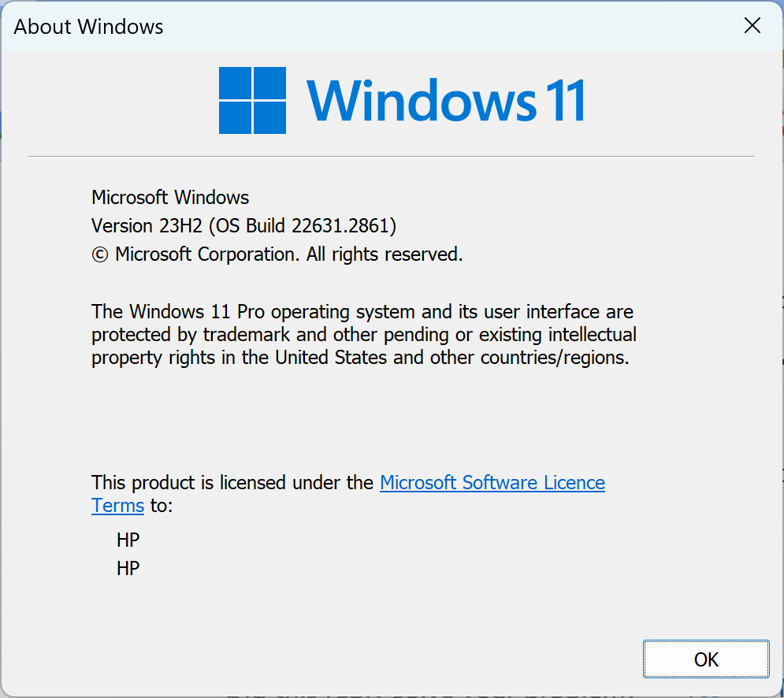Click the 'About Windows' title bar text
Screen dimensions: 784x698
coord(88,27)
